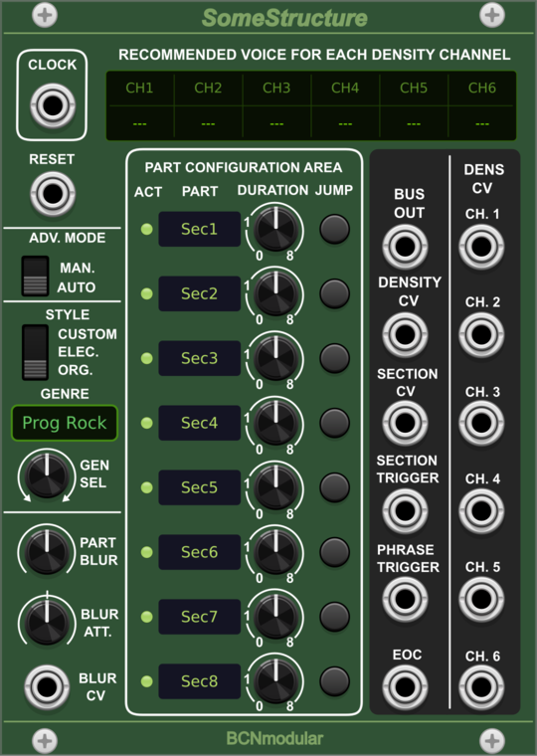Toggle the ACT light for Sec7

tap(146, 617)
